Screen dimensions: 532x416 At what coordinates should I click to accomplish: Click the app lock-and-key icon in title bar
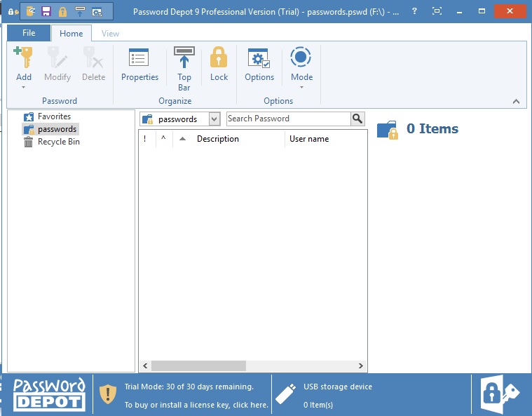[13, 12]
